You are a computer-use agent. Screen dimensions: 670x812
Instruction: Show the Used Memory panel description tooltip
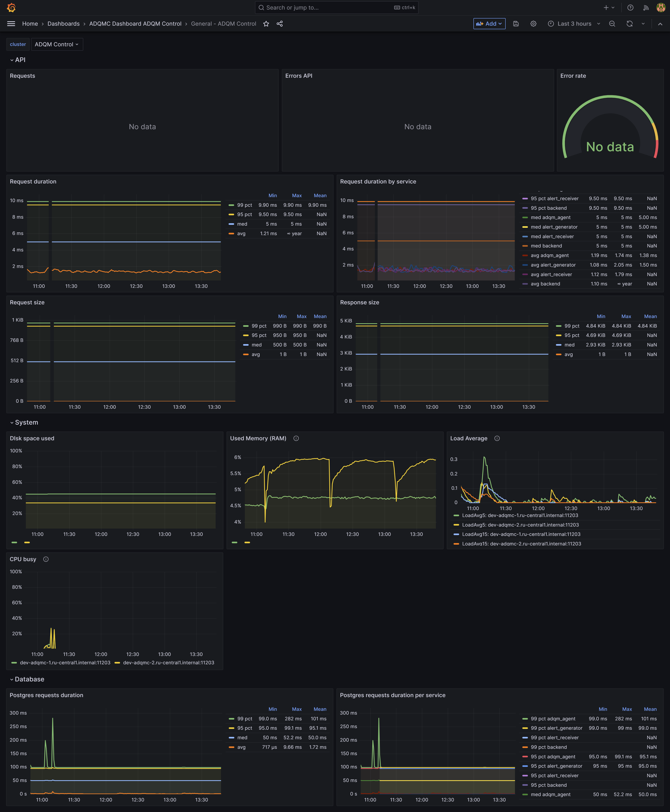296,438
